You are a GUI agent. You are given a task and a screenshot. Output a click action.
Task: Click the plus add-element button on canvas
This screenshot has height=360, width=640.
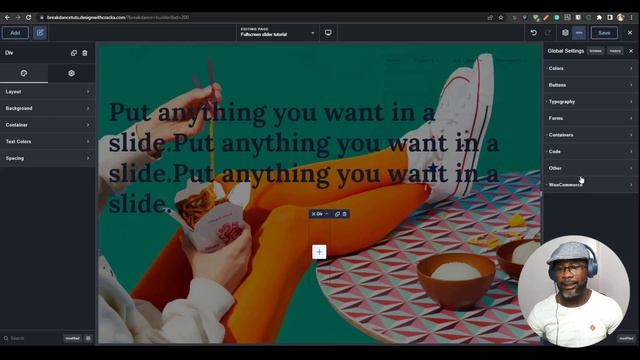pos(319,252)
